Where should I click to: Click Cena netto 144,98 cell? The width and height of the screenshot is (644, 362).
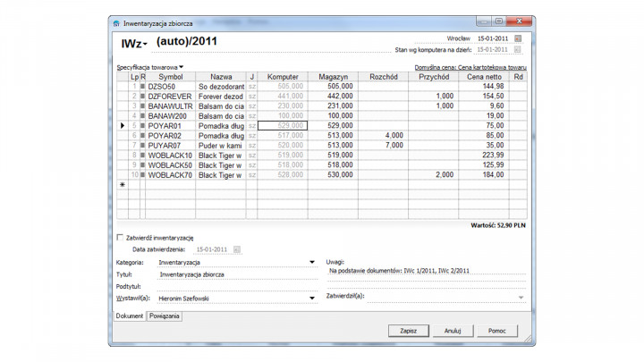click(484, 86)
